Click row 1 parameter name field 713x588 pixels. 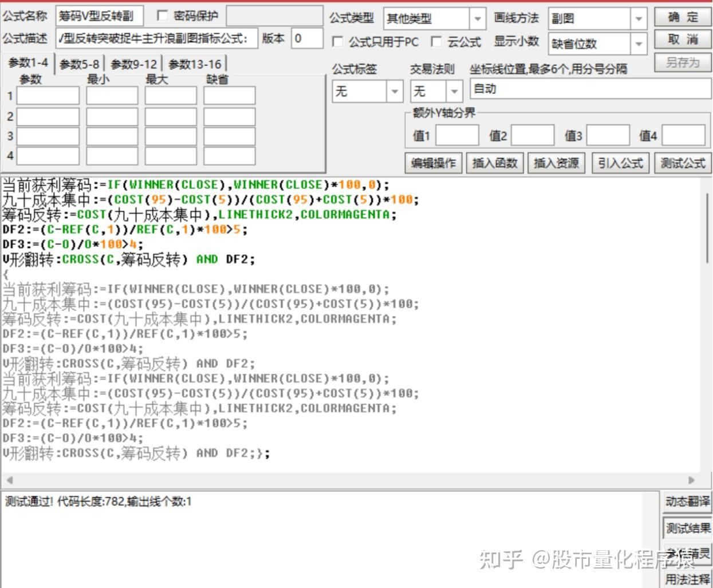(x=48, y=96)
